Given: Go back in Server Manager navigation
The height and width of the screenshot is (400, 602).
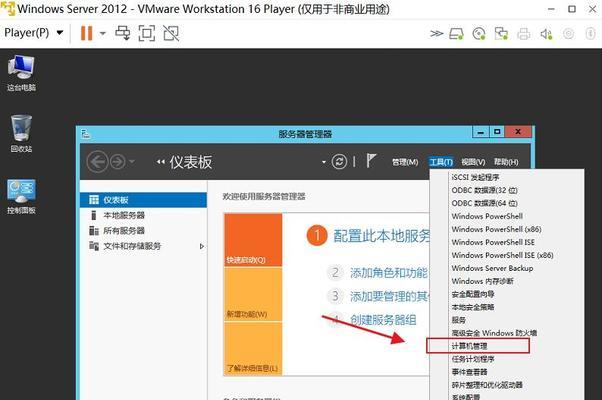Looking at the screenshot, I should tap(97, 162).
